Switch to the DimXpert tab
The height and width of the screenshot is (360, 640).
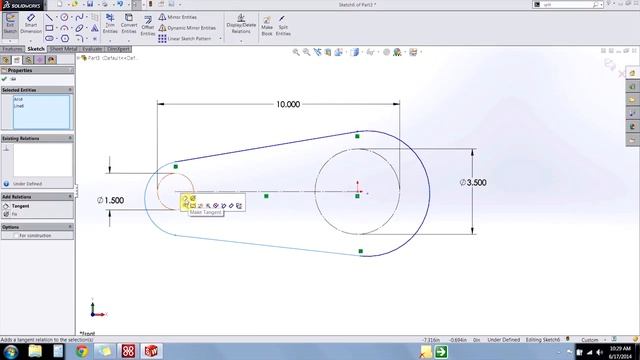click(119, 49)
